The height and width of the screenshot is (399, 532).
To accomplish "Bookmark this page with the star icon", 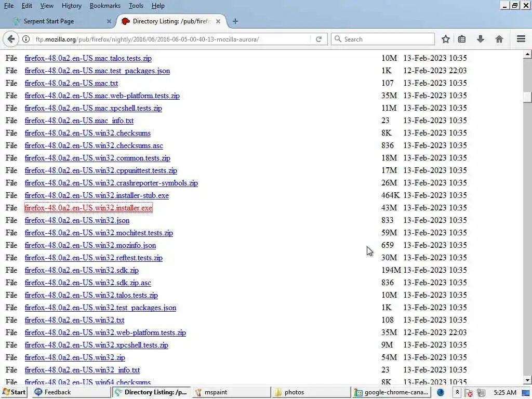I will 446,39.
